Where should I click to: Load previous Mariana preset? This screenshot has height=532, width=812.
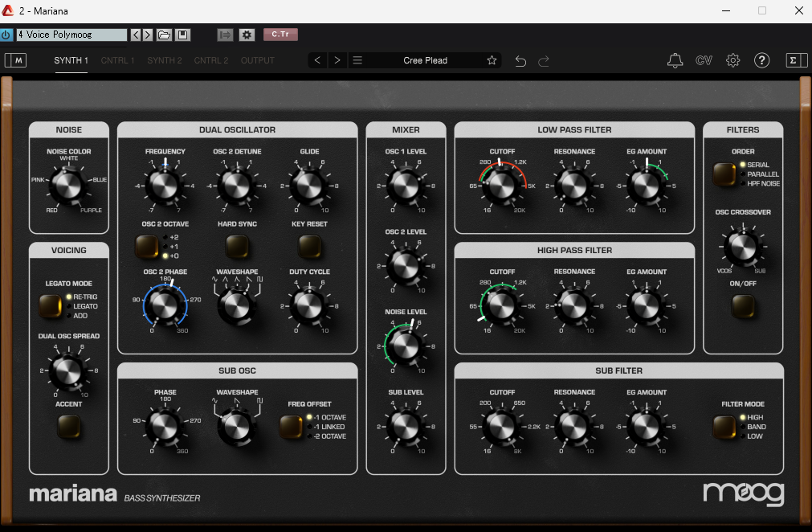click(317, 60)
